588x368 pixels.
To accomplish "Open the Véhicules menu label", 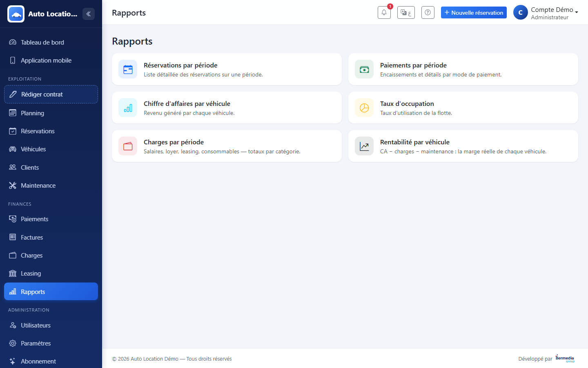I will [33, 149].
